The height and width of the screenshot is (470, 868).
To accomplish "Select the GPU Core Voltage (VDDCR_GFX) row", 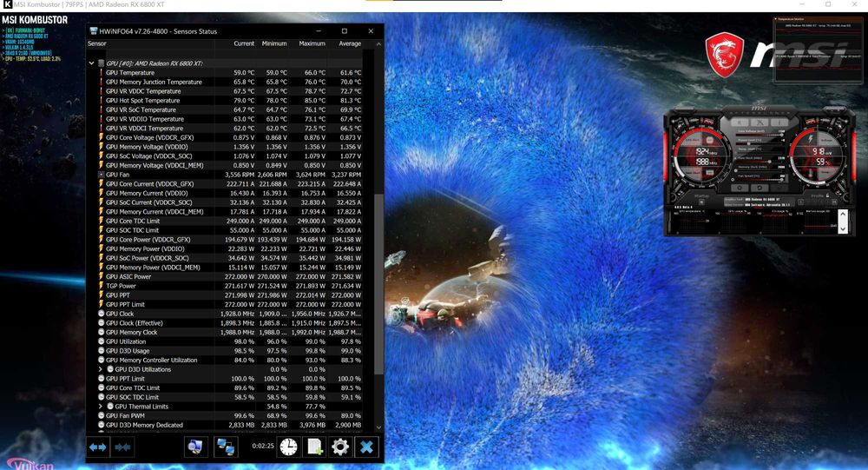I will (x=230, y=137).
